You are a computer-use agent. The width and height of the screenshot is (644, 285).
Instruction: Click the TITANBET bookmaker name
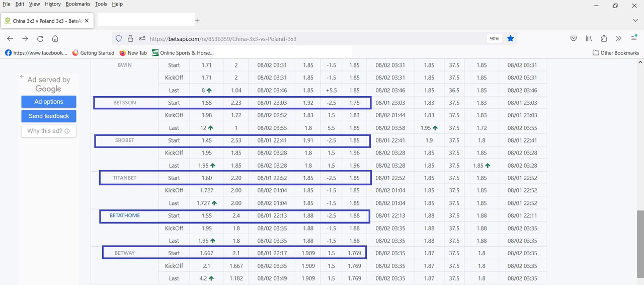click(125, 178)
